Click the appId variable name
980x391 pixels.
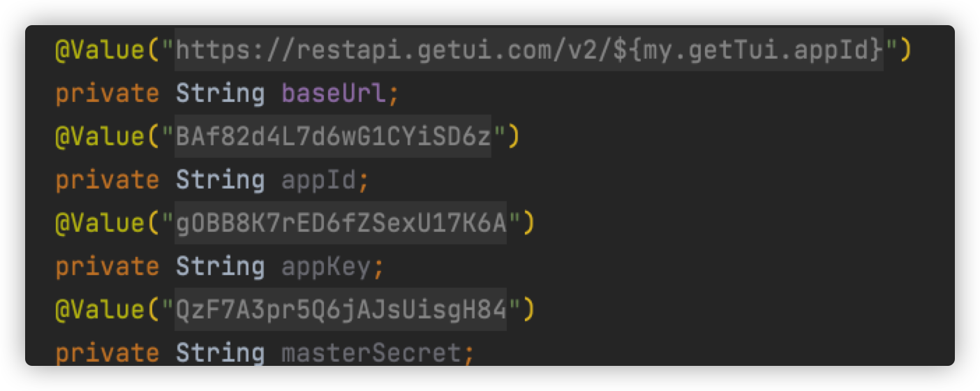(x=318, y=180)
